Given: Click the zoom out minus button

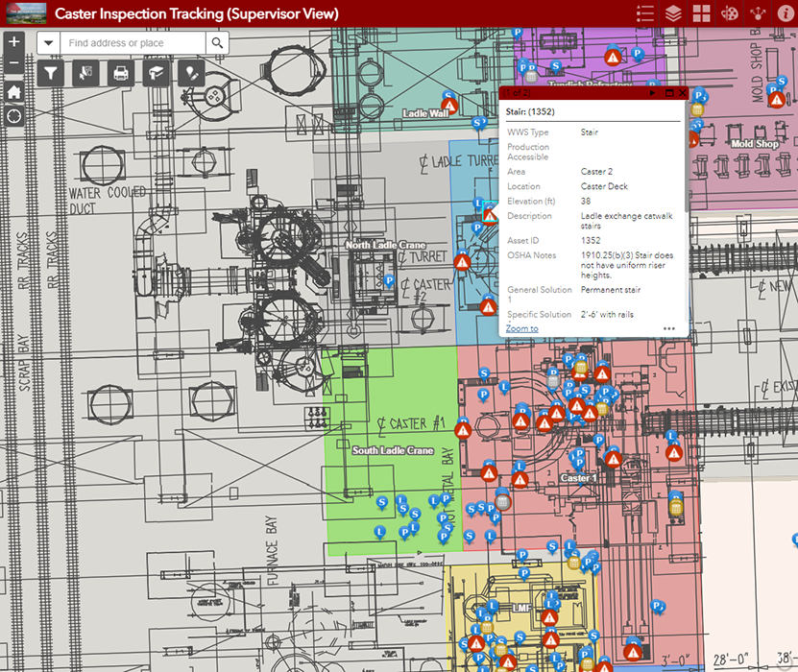Looking at the screenshot, I should [13, 65].
